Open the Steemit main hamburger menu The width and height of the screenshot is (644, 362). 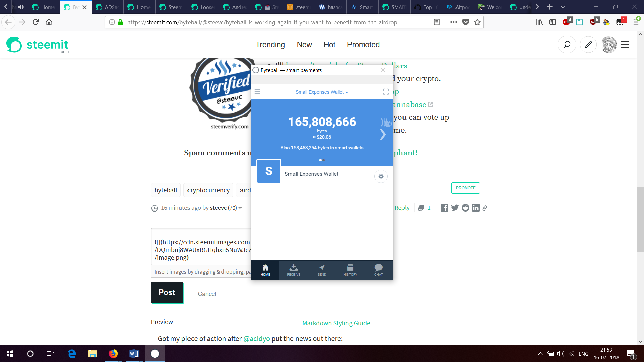(625, 45)
